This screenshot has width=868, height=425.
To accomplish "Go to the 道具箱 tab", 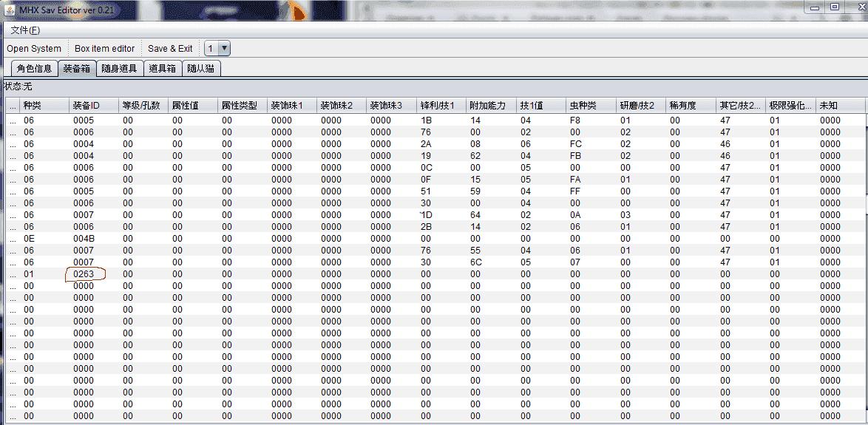I will click(x=162, y=69).
